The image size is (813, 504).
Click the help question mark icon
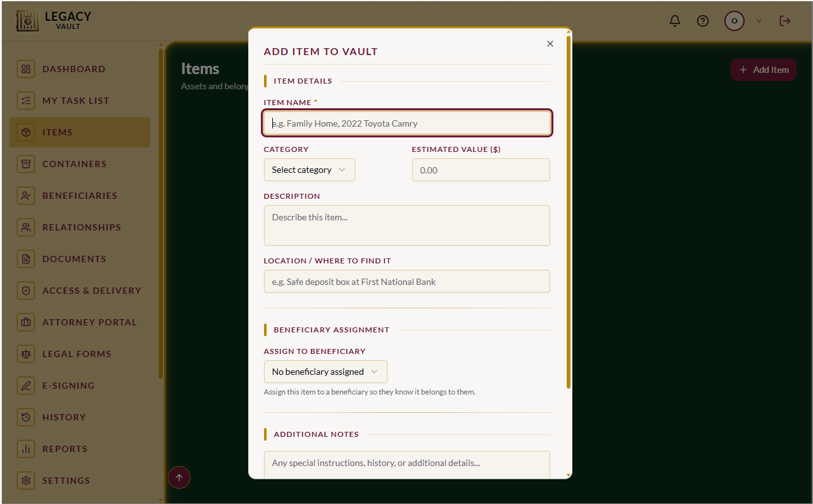pos(703,21)
